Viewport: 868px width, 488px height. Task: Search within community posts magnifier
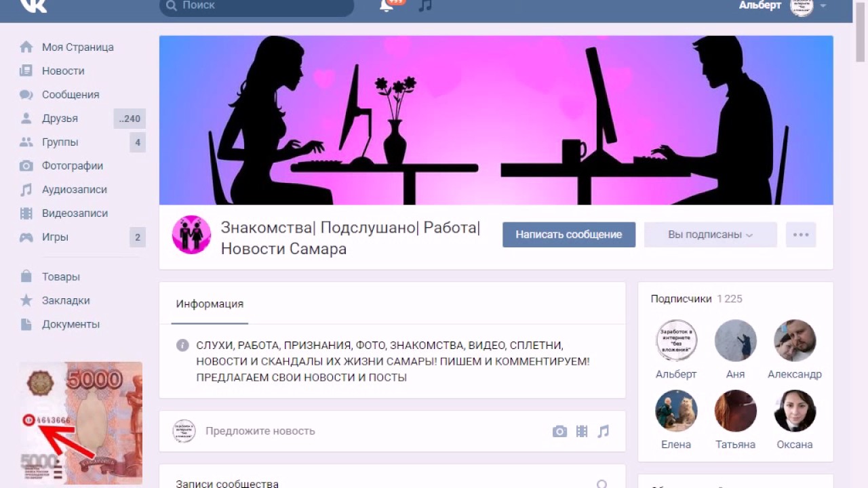pyautogui.click(x=601, y=484)
